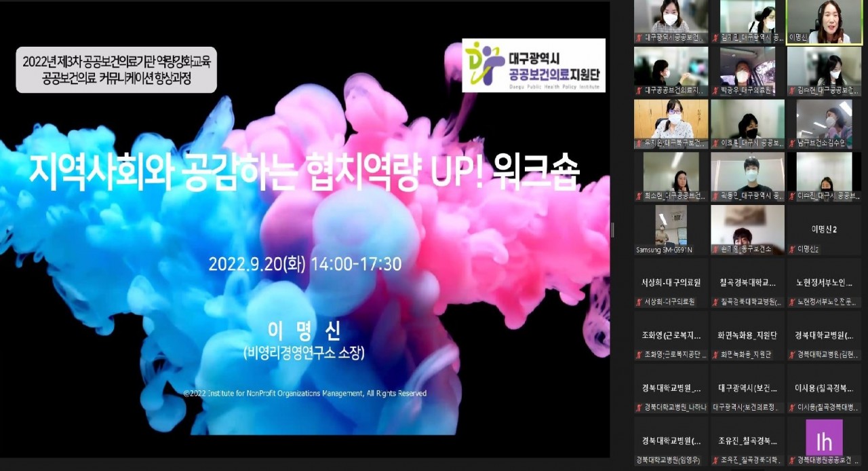Image resolution: width=868 pixels, height=471 pixels.
Task: Select active speaker 이명신 video tile
Action: pos(824,22)
